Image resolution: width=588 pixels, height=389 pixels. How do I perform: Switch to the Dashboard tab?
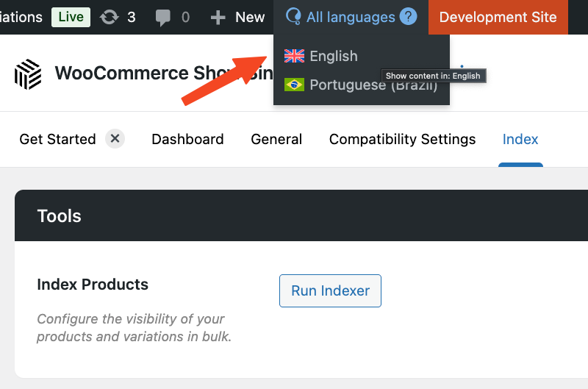coord(187,139)
